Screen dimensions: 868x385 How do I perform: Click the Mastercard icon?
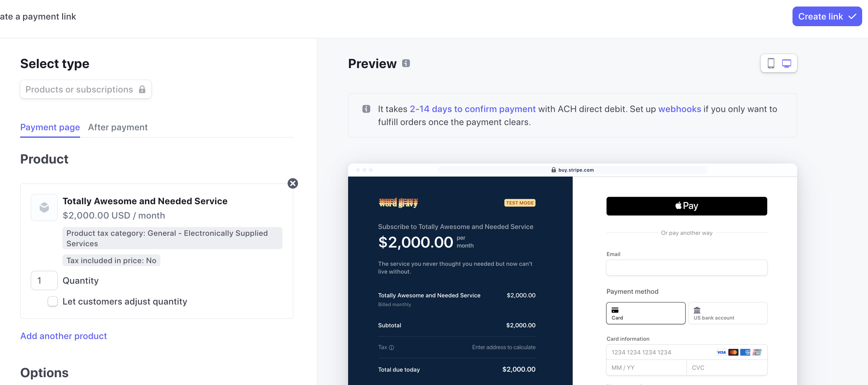point(733,352)
